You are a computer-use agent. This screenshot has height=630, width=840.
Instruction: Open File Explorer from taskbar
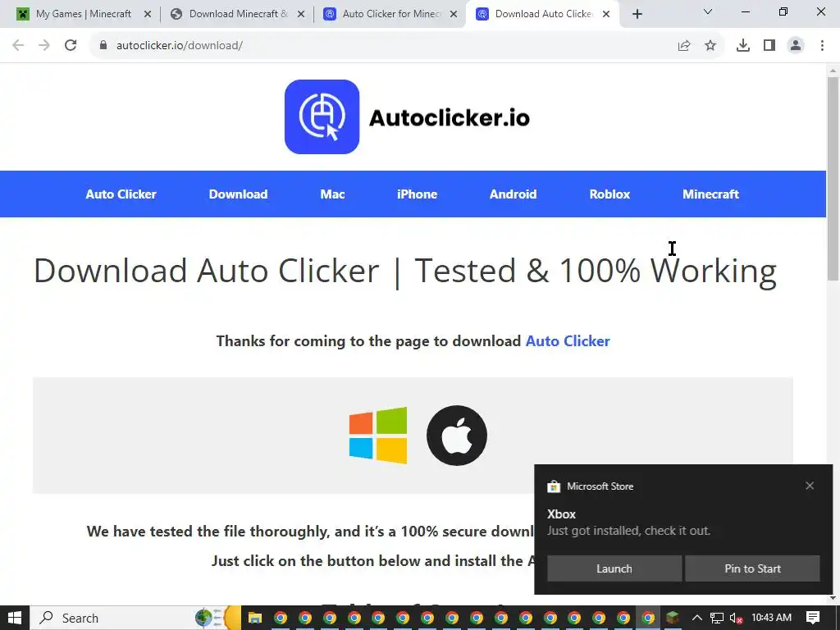point(255,619)
